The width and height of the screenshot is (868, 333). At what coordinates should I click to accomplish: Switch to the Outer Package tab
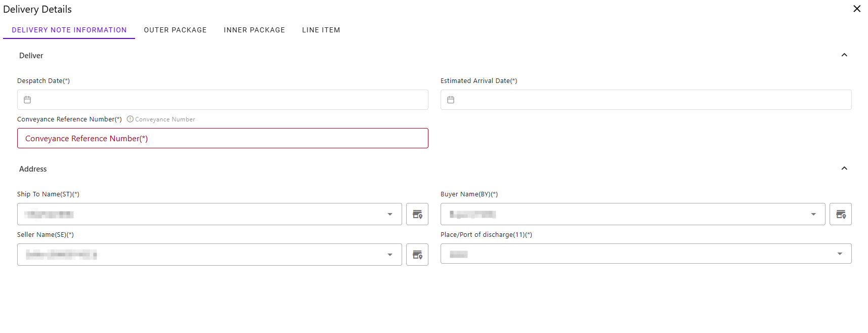pyautogui.click(x=175, y=30)
